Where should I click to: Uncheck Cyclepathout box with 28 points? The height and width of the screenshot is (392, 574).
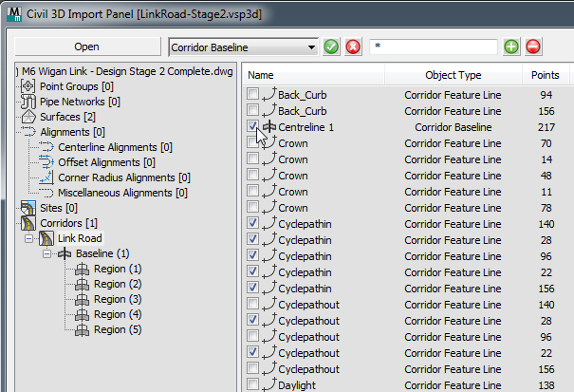coord(252,320)
